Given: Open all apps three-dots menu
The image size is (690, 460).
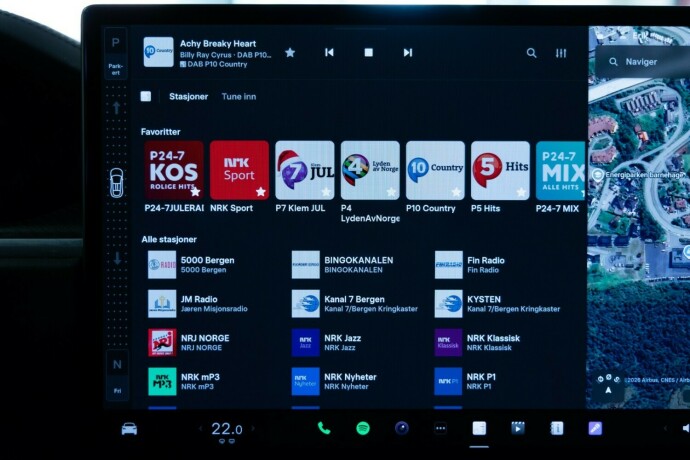Looking at the screenshot, I should (x=440, y=428).
